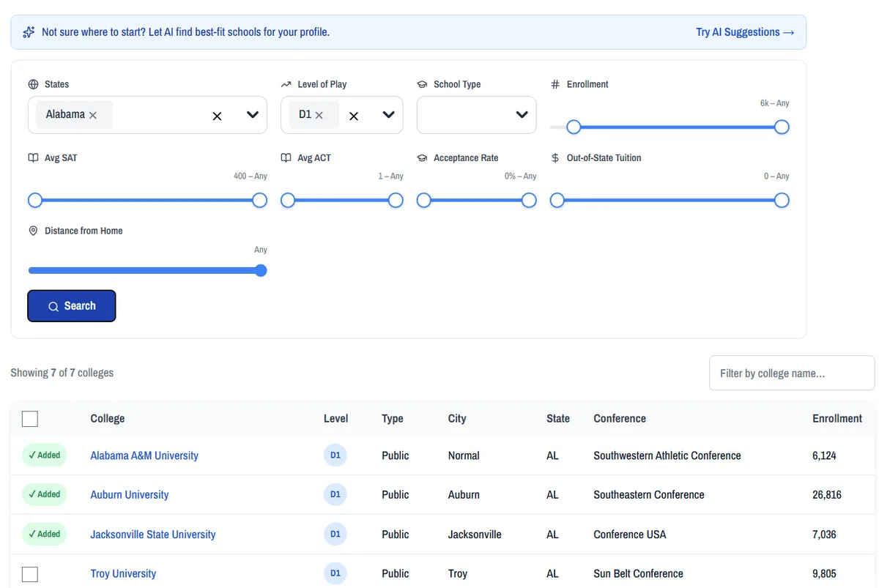Screen dimensions: 879x588
Task: Sort by the State column header
Action: pyautogui.click(x=558, y=419)
